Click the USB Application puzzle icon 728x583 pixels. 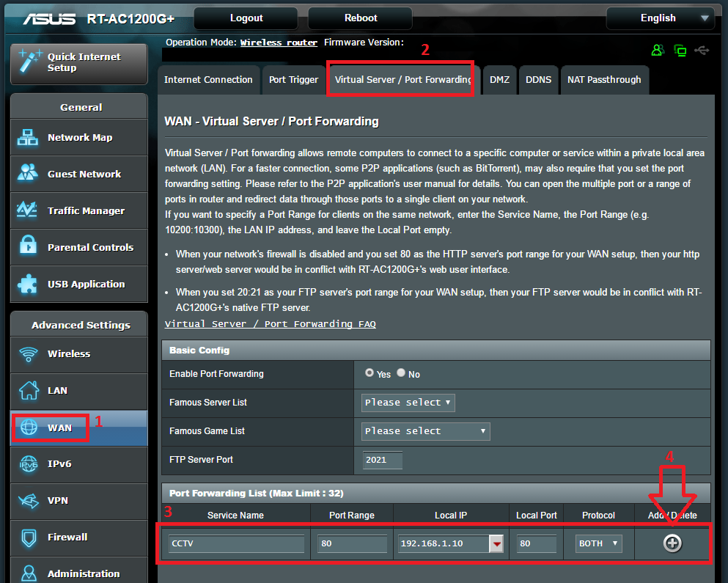pyautogui.click(x=29, y=284)
